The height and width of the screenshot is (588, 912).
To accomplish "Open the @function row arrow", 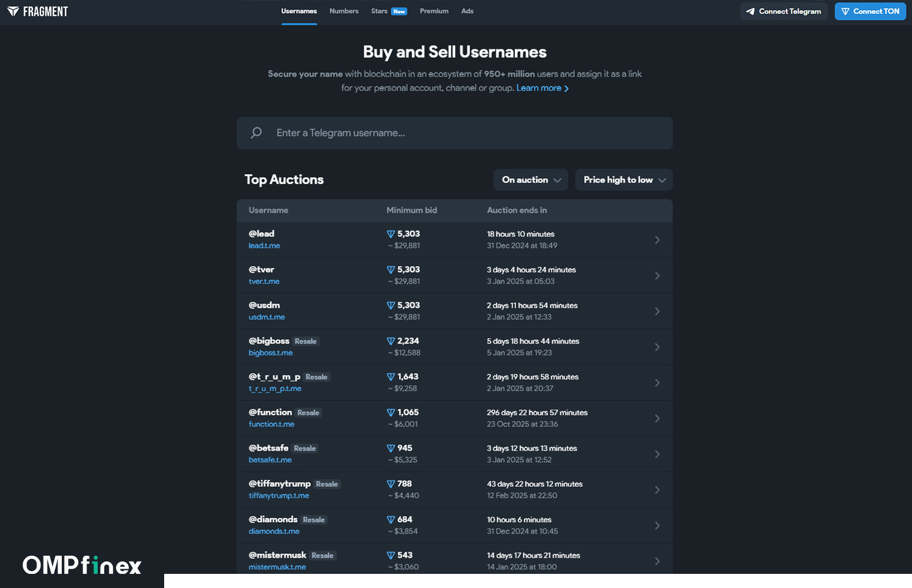I will click(657, 419).
